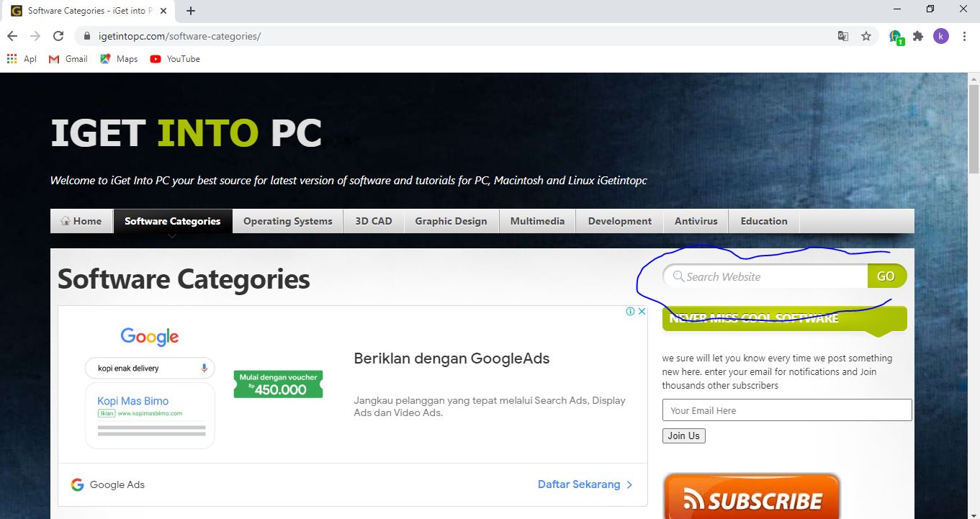Viewport: 980px width, 519px height.
Task: Open the Graphic Design menu
Action: 451,221
